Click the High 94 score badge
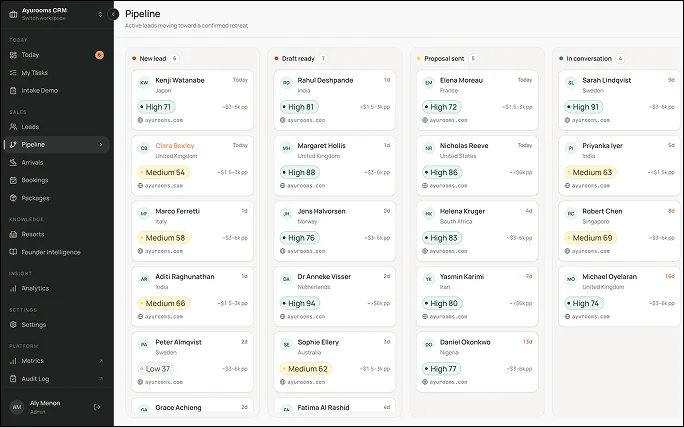This screenshot has width=684, height=427. pos(300,303)
